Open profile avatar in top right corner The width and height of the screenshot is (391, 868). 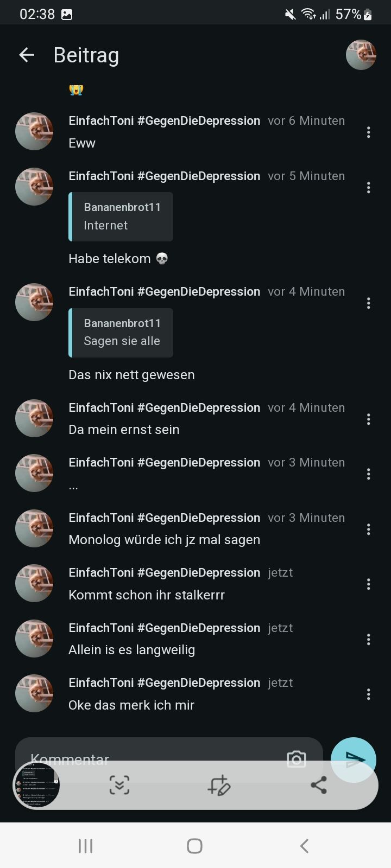point(361,55)
